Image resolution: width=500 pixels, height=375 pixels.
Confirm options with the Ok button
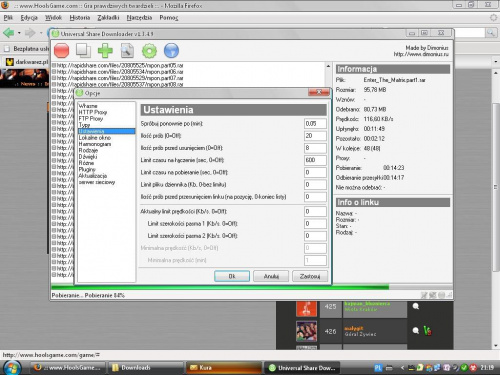[232, 276]
